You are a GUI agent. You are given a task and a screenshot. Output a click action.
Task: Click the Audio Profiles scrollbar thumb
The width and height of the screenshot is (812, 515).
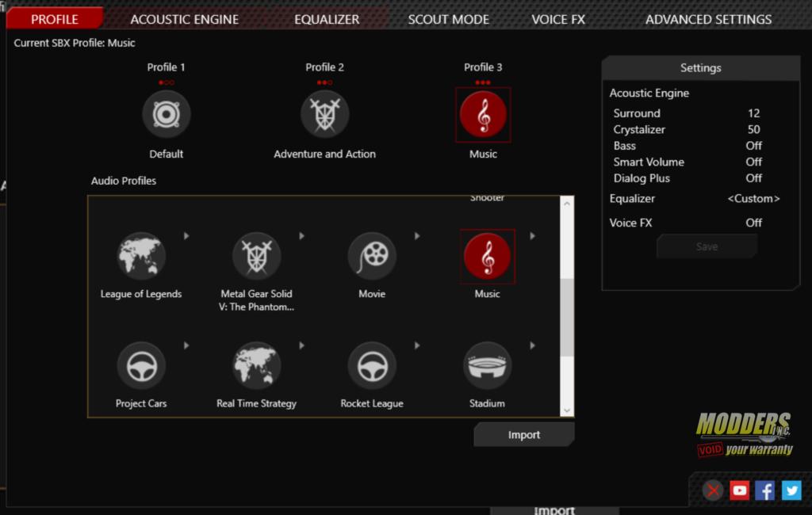click(567, 317)
